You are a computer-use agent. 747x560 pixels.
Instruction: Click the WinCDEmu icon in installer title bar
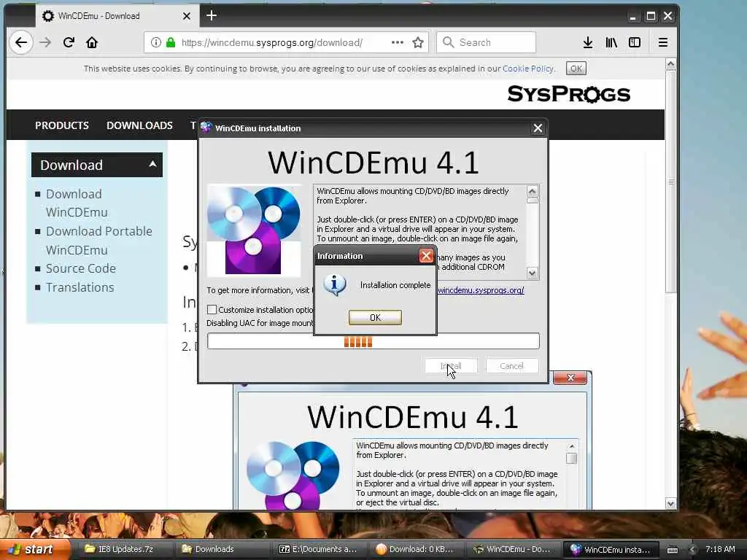click(206, 128)
